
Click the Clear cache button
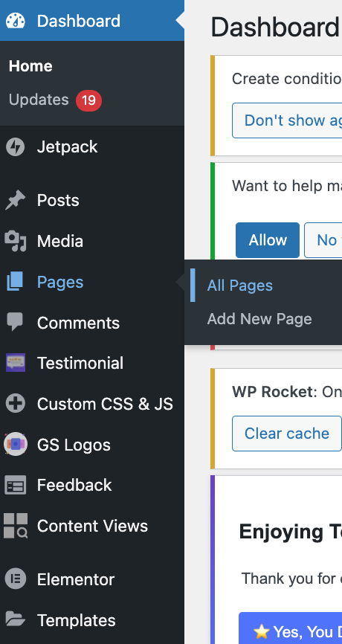286,434
